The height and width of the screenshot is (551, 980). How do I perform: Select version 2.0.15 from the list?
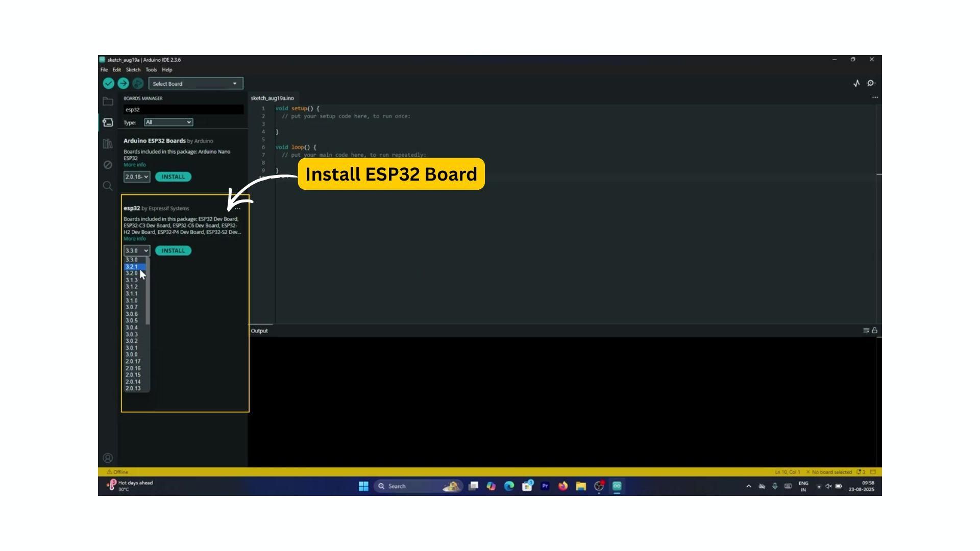point(135,375)
